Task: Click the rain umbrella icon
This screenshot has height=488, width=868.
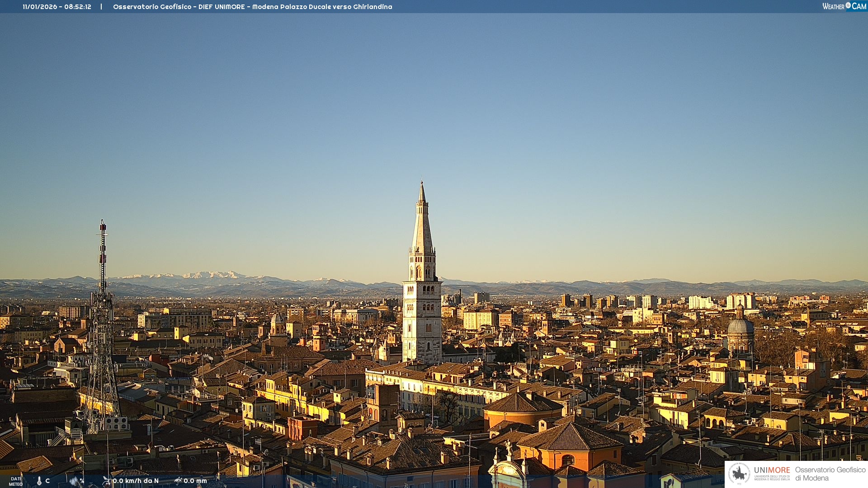Action: point(178,481)
